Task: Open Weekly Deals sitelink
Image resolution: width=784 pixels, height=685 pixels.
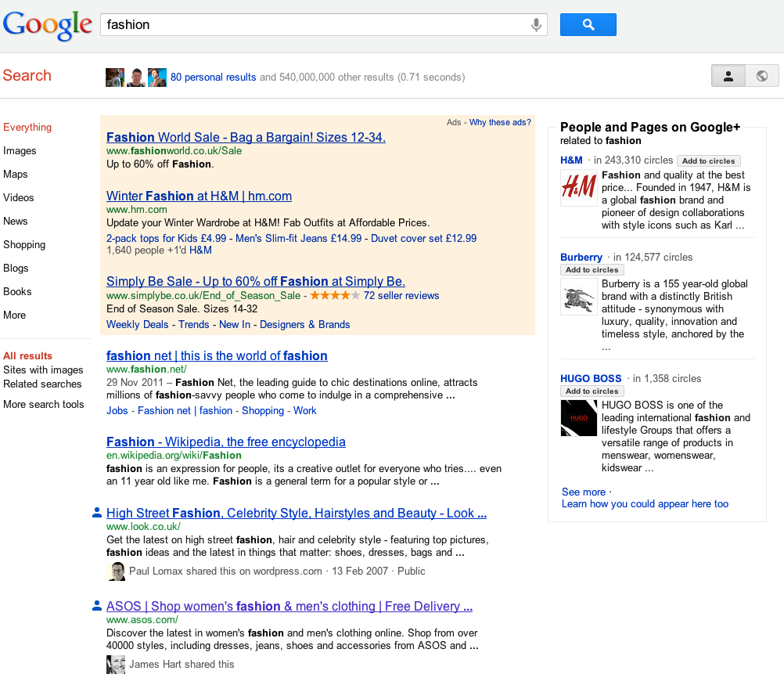Action: [138, 324]
